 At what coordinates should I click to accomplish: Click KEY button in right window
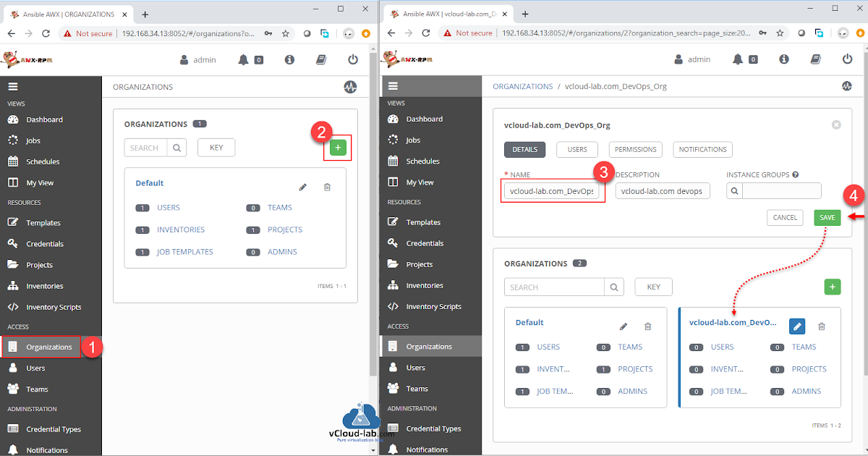pos(653,287)
